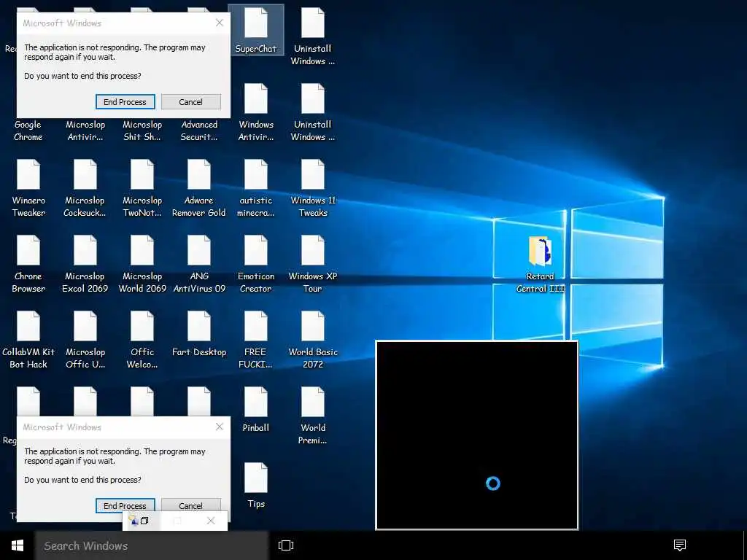
Task: Select the Microslop Antivir... desktop icon
Action: (85, 131)
